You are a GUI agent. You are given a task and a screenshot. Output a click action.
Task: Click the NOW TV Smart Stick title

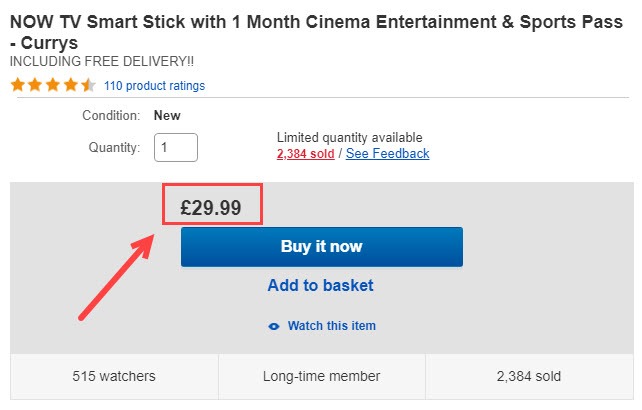(316, 32)
